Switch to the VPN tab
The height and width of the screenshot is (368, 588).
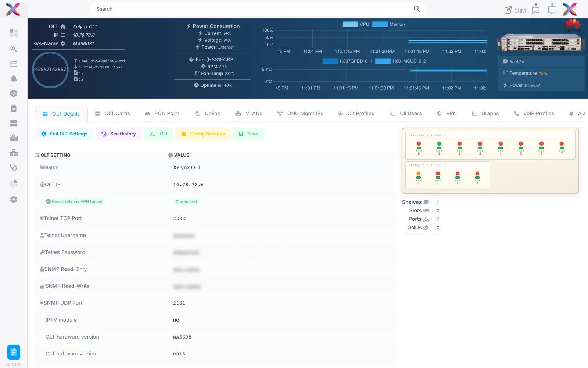(x=447, y=113)
